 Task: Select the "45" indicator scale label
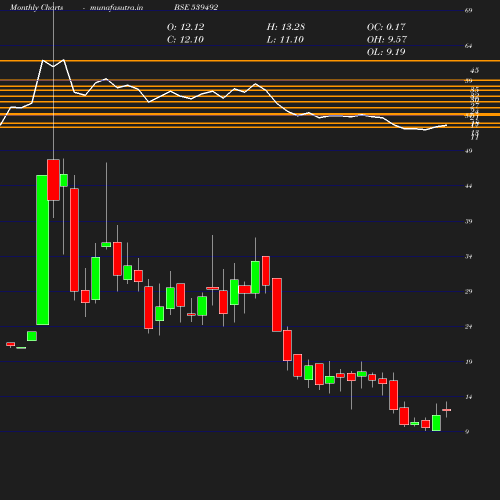click(474, 70)
